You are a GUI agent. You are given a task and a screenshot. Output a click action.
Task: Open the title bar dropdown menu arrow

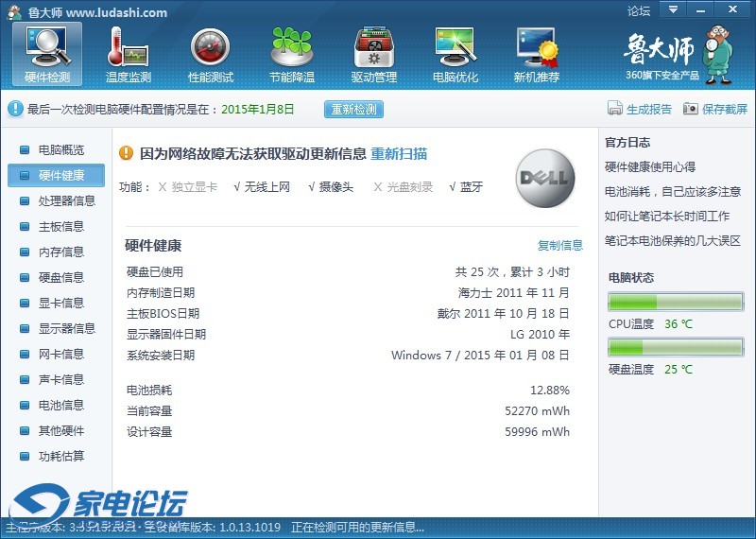(x=673, y=9)
